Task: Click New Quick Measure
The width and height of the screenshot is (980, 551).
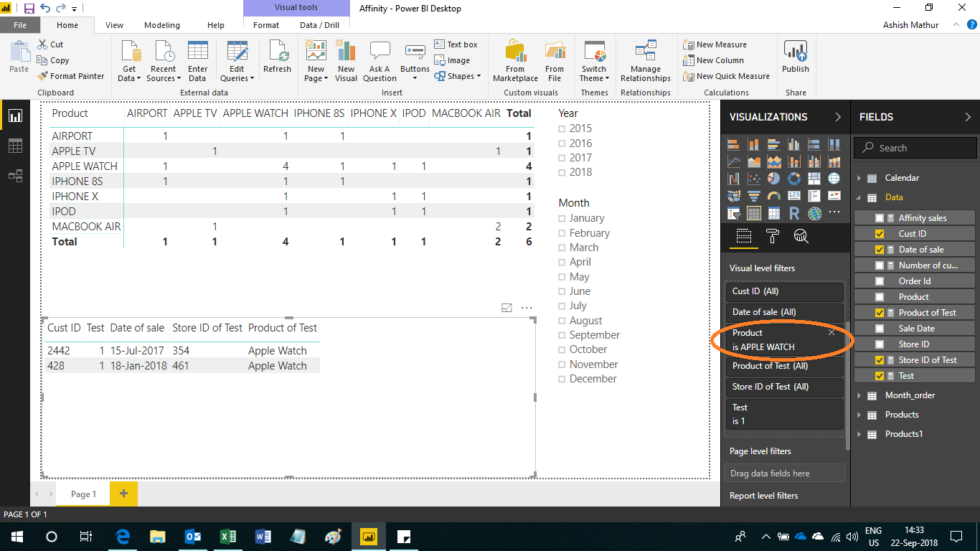Action: 726,76
